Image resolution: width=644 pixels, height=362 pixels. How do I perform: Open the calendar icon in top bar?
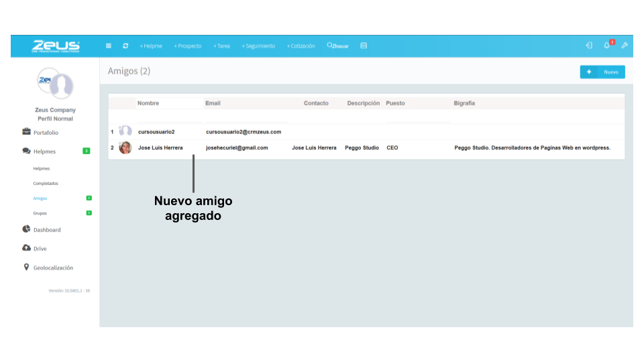(364, 46)
